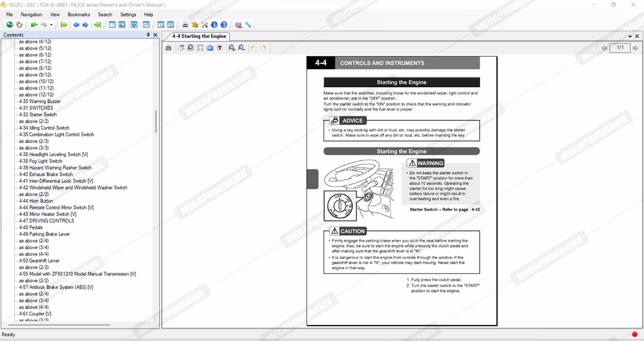Click the printer icon in main toolbar
The width and height of the screenshot is (644, 341).
(185, 25)
